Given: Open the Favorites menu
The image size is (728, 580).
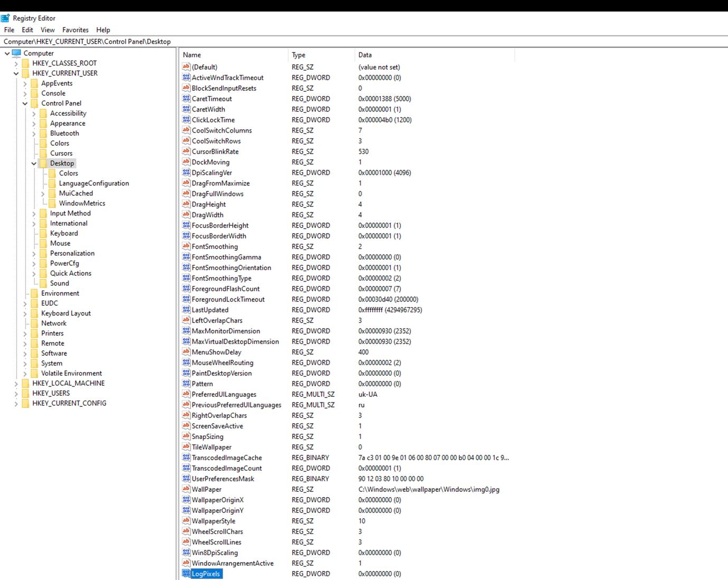Looking at the screenshot, I should coord(75,30).
